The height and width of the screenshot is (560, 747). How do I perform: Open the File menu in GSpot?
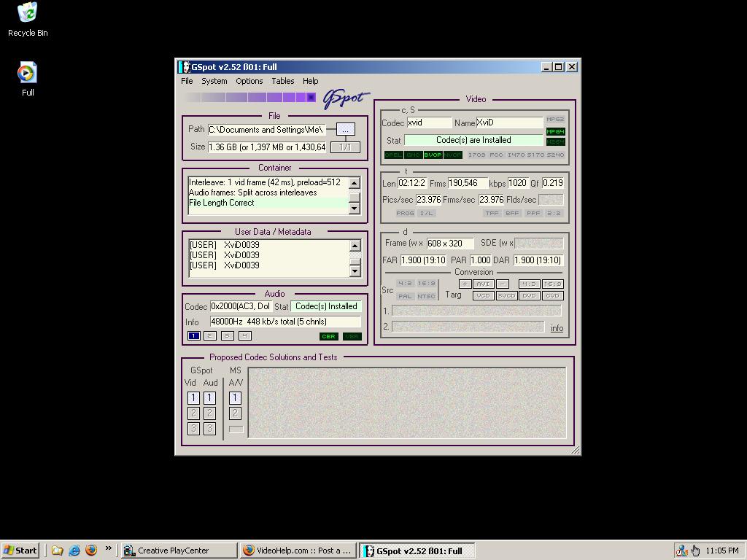pyautogui.click(x=187, y=81)
